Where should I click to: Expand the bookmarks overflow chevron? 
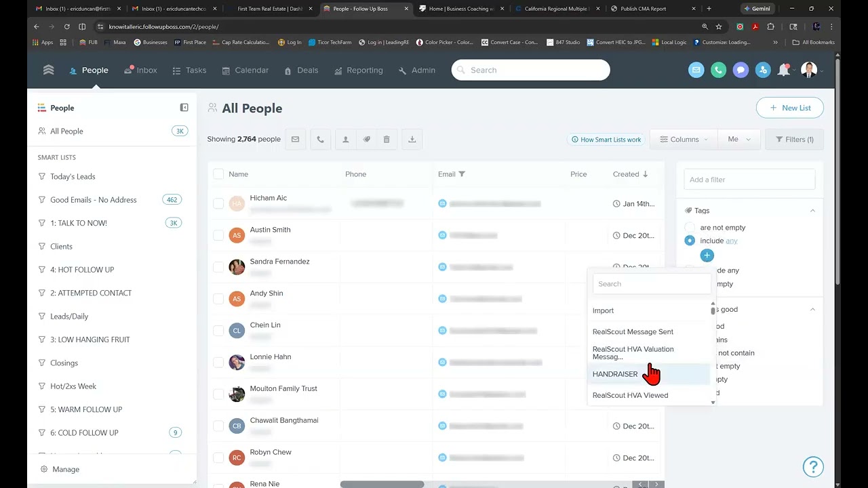pyautogui.click(x=775, y=42)
